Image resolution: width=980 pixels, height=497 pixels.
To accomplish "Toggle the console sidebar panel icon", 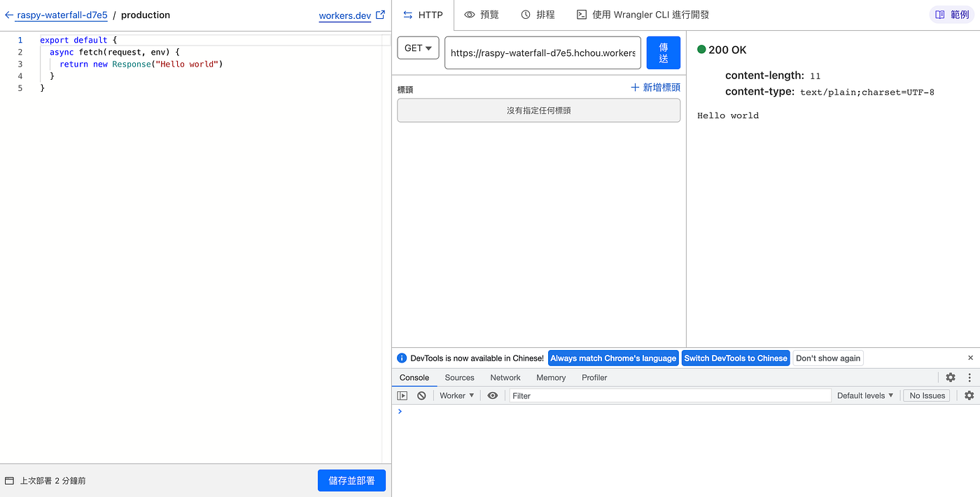I will [x=402, y=395].
